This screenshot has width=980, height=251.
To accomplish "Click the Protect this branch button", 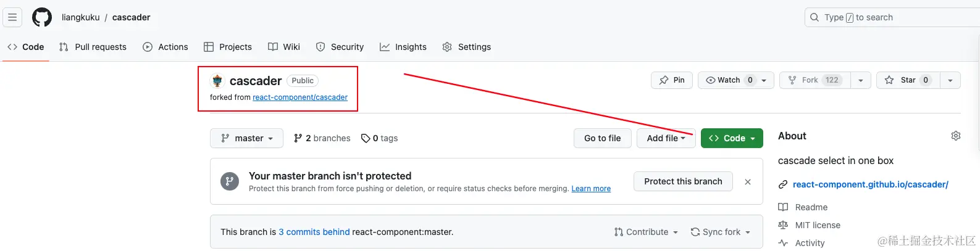I will click(683, 181).
